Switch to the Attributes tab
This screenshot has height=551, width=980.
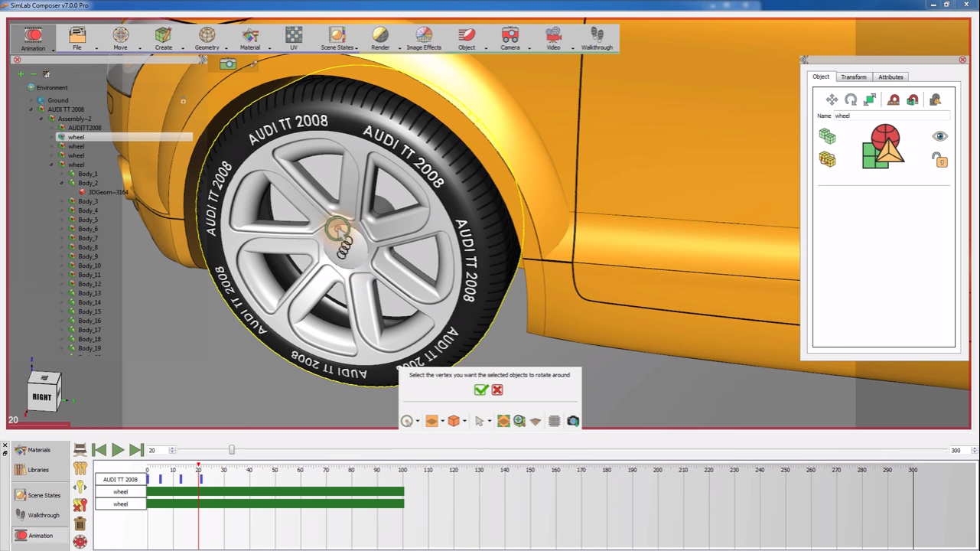(x=890, y=77)
